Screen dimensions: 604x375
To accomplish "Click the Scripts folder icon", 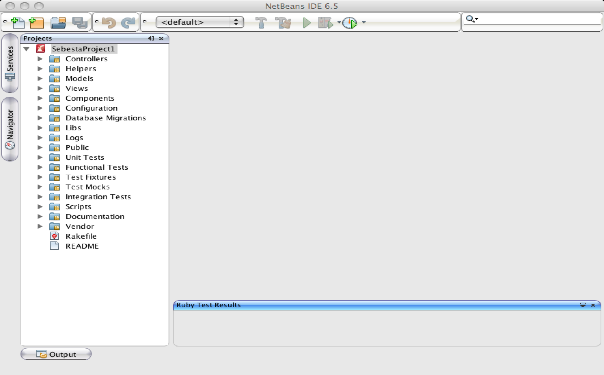I will coord(55,207).
